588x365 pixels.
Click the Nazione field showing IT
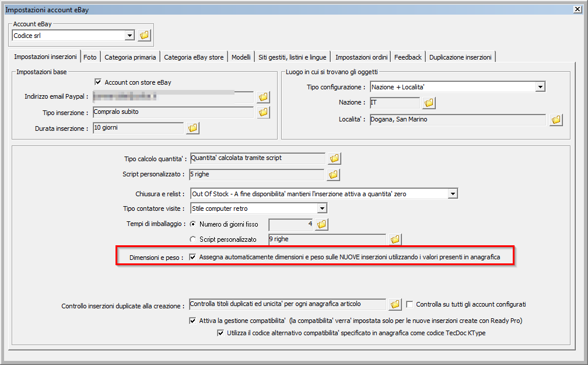point(395,103)
